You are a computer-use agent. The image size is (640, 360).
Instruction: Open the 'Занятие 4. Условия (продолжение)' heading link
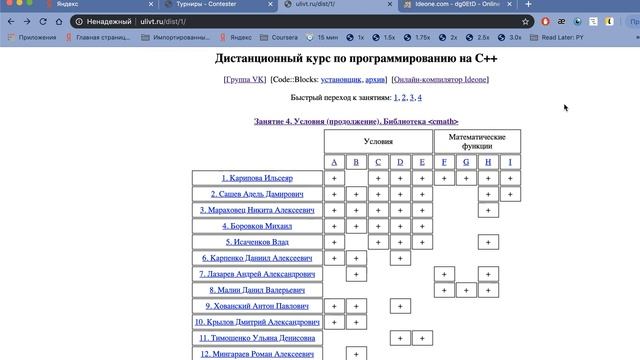(356, 121)
